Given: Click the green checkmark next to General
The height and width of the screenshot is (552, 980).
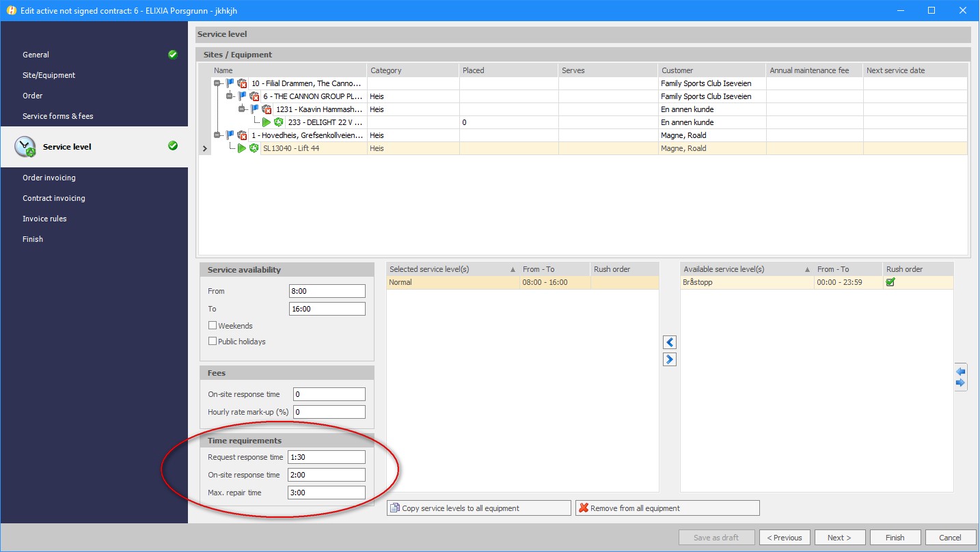Looking at the screenshot, I should [x=173, y=55].
